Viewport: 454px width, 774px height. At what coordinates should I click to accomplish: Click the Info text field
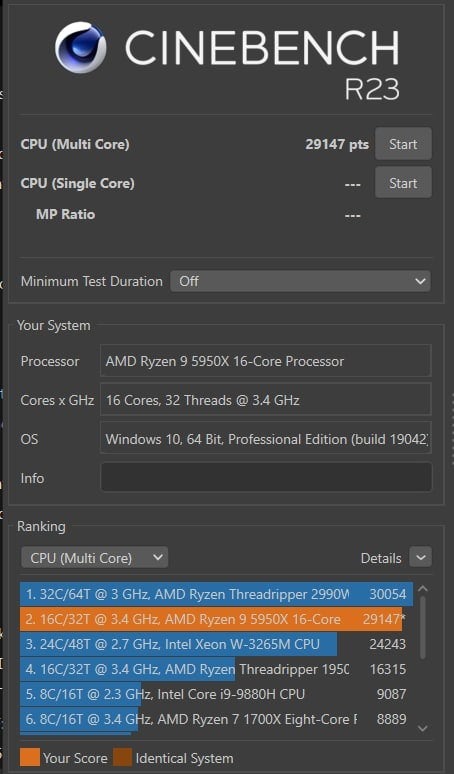click(x=266, y=477)
